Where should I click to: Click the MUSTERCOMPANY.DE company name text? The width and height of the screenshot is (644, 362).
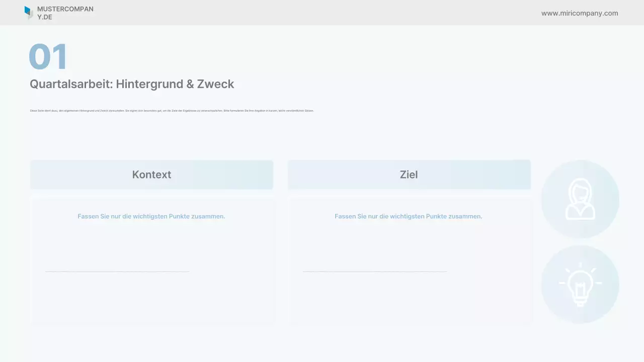pyautogui.click(x=65, y=13)
